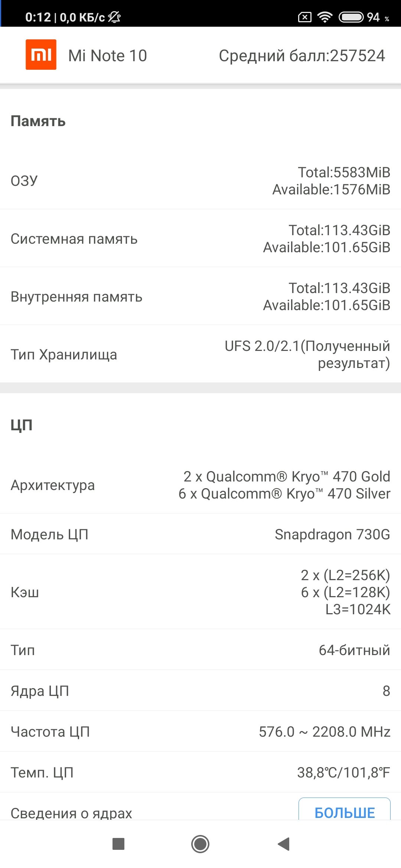Tap the Кэш L2/L3 row
Image resolution: width=401 pixels, height=868 pixels.
pyautogui.click(x=200, y=592)
